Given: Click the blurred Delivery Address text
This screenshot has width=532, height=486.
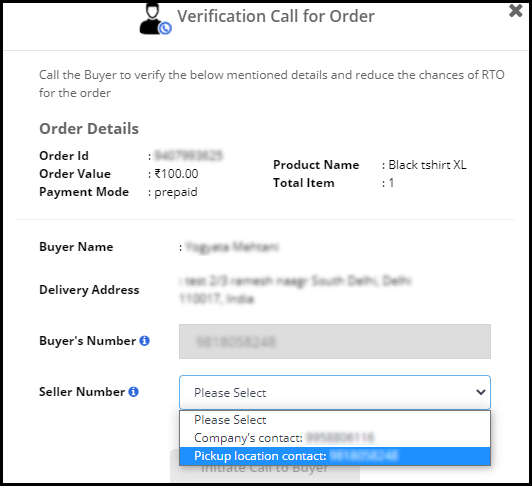Looking at the screenshot, I should point(295,289).
